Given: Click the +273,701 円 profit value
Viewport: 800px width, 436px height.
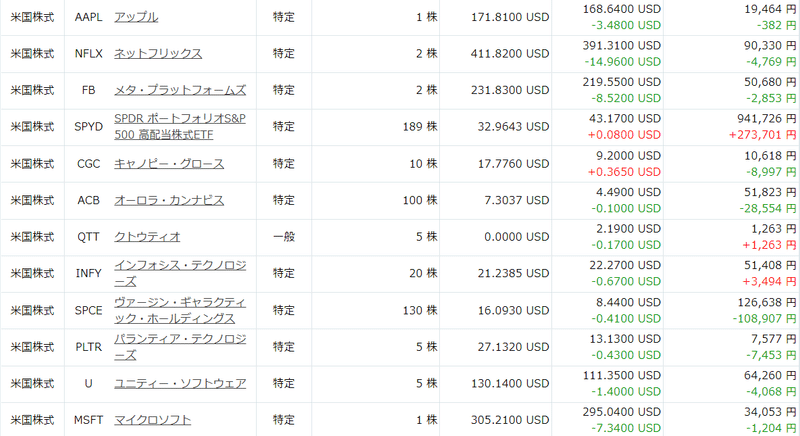Looking at the screenshot, I should [762, 135].
